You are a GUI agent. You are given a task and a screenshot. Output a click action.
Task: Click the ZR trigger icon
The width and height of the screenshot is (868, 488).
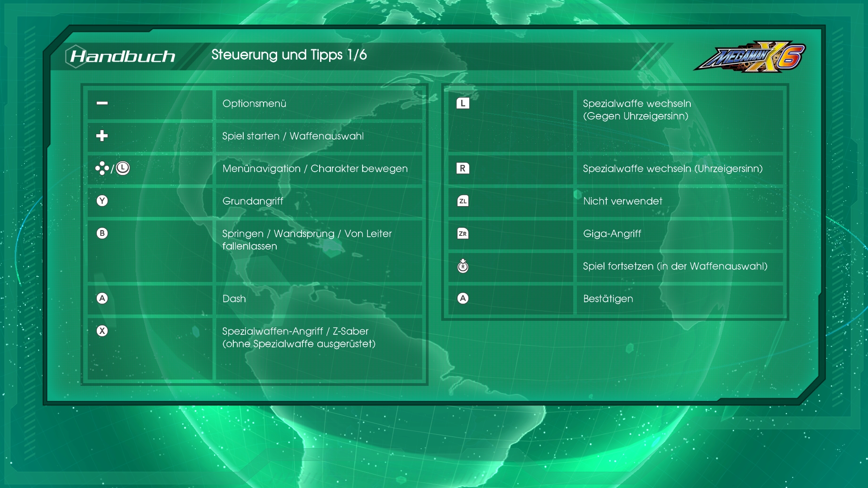[462, 233]
